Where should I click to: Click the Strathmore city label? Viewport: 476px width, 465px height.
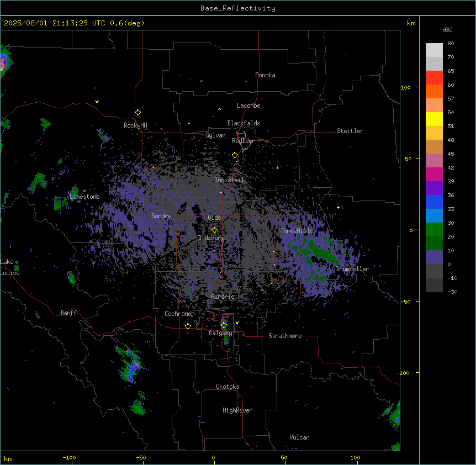tap(285, 336)
